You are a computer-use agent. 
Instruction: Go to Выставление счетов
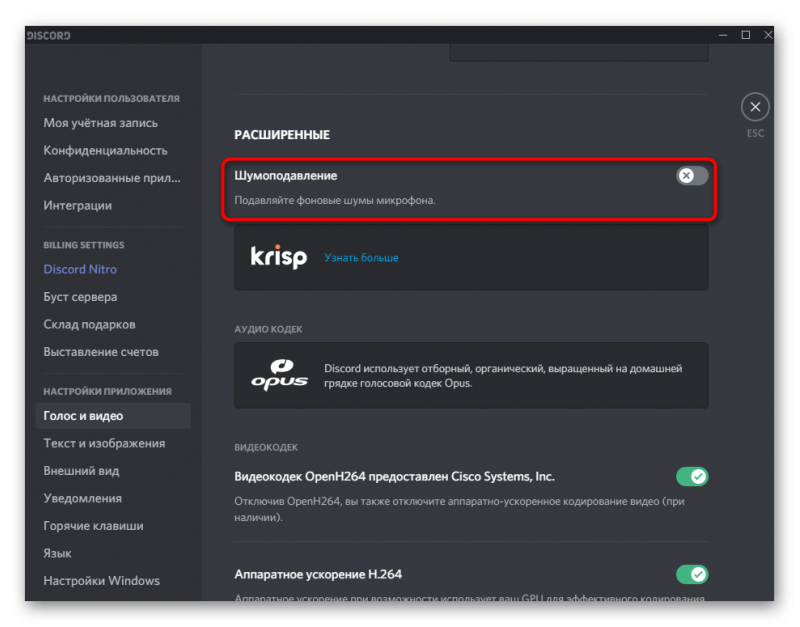tap(101, 352)
